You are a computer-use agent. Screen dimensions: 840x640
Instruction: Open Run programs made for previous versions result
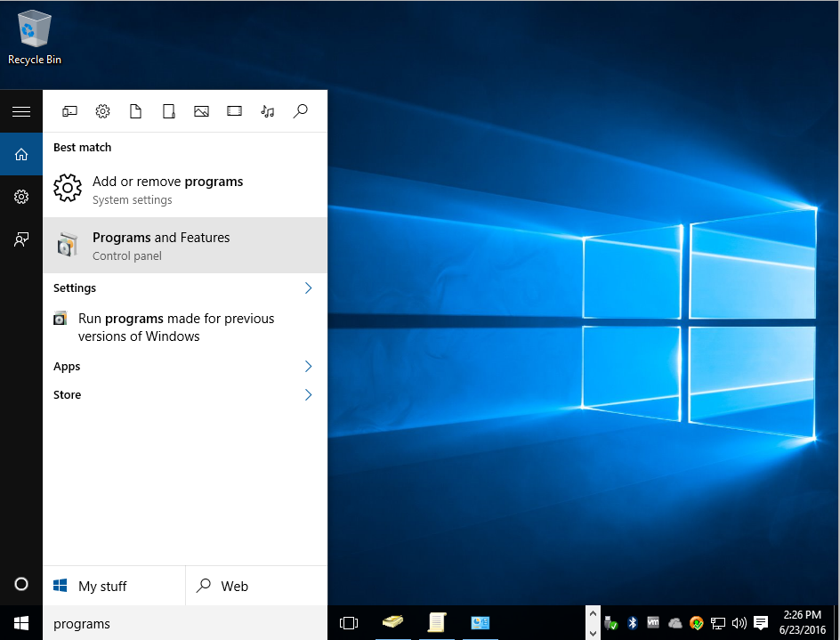(185, 327)
